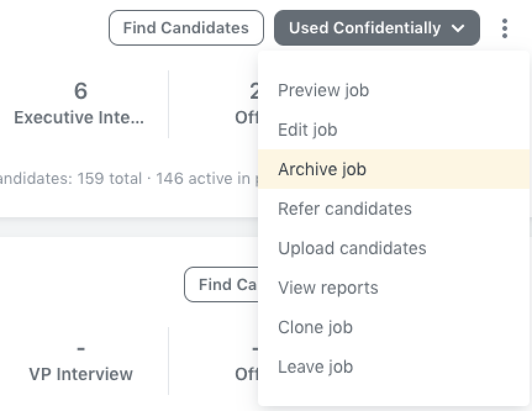Choose Edit job in the menu
532x411 pixels.
pos(307,130)
